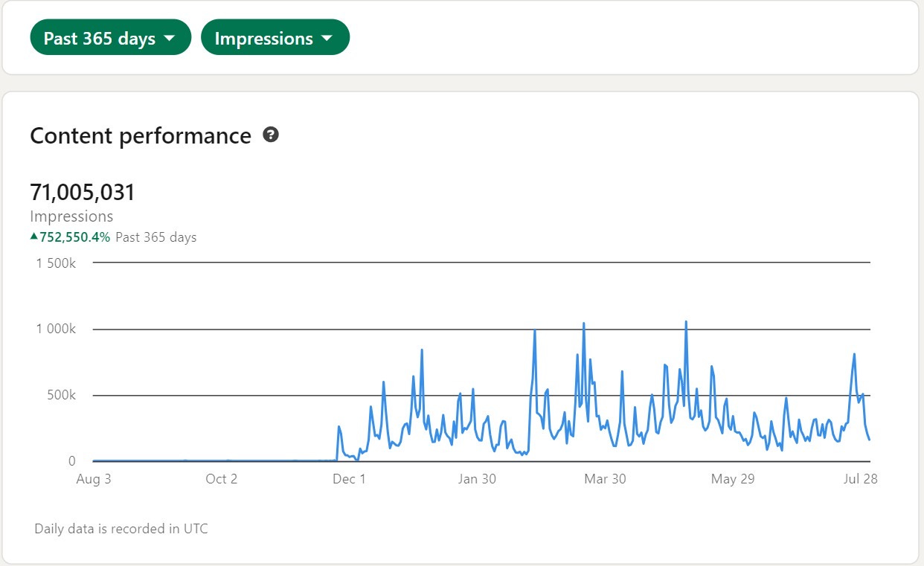Click the Mar 30 axis label
The width and height of the screenshot is (924, 566).
click(605, 479)
